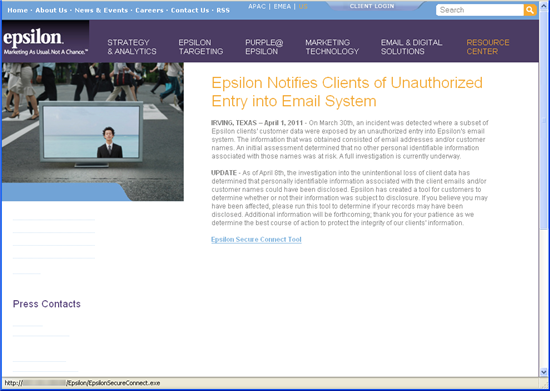
Task: Open the Marketing Technology menu
Action: point(332,47)
